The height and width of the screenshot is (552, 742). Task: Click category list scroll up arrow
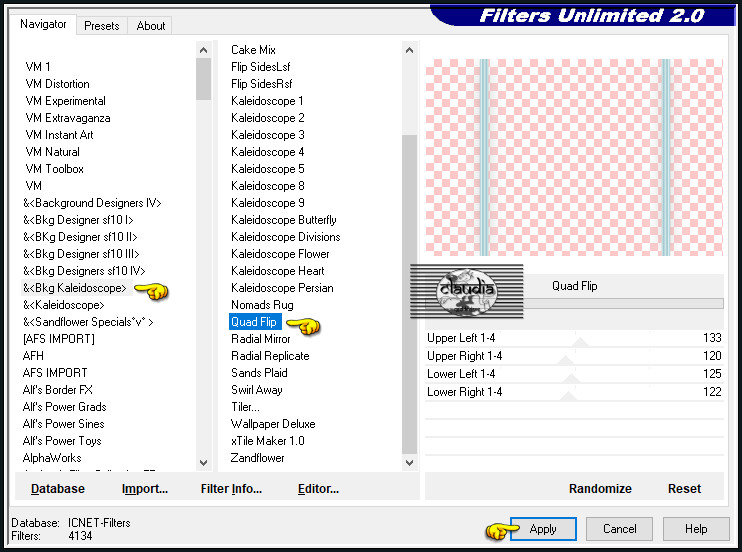point(203,50)
